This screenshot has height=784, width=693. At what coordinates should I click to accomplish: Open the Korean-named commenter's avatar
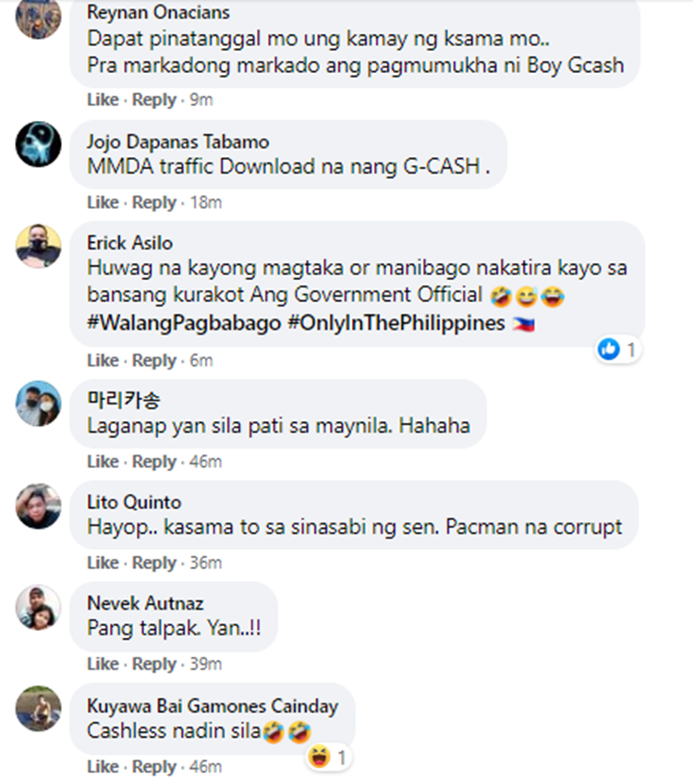(x=39, y=404)
